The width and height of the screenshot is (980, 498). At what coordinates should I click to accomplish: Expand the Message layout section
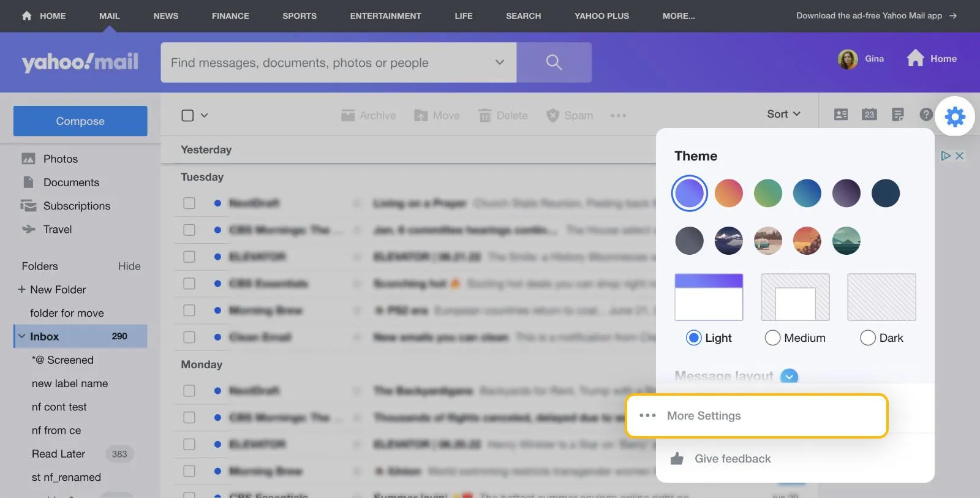(x=790, y=376)
